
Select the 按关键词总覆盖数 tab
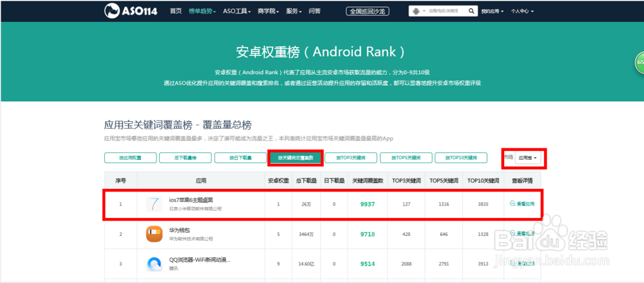[296, 157]
